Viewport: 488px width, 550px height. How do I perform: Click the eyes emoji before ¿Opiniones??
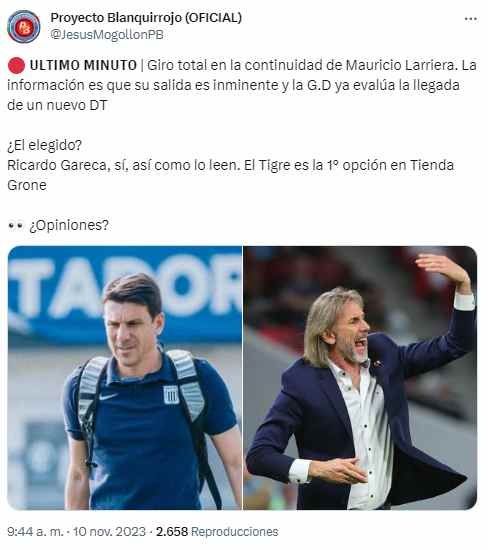pos(15,226)
